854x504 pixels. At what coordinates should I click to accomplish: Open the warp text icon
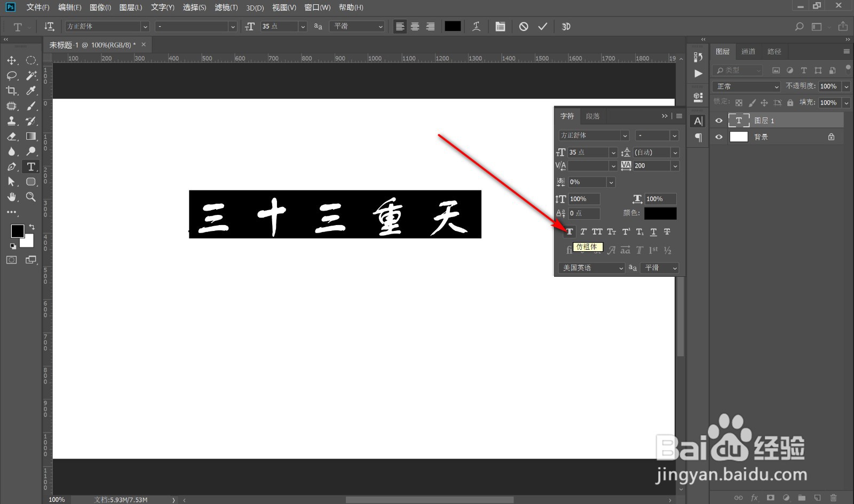(x=476, y=26)
